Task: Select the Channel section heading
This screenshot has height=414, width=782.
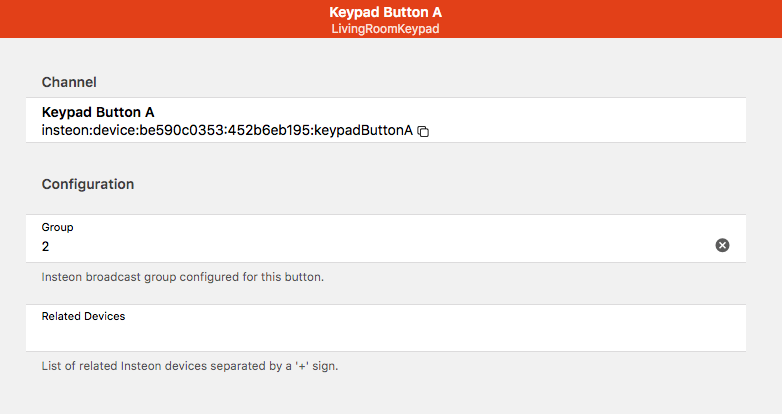Action: click(x=69, y=82)
